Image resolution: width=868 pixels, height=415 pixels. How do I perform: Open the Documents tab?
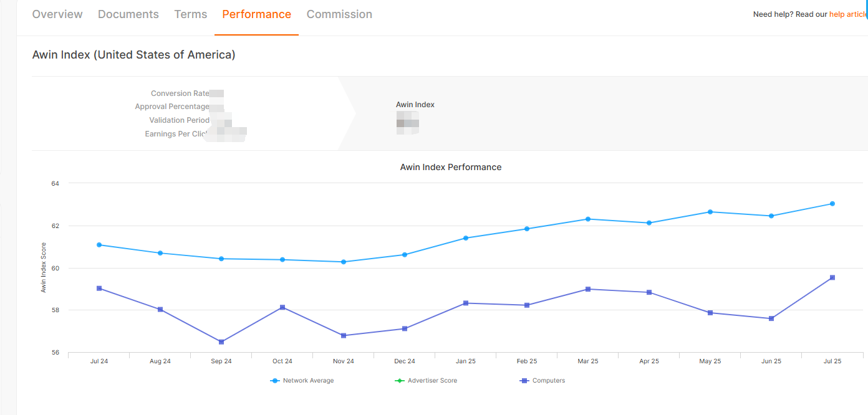click(x=128, y=14)
